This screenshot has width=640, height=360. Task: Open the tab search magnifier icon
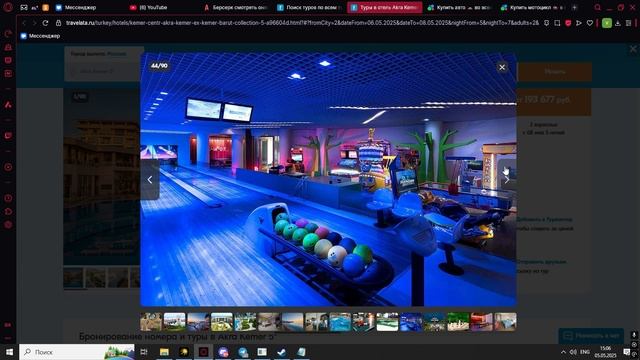click(598, 7)
